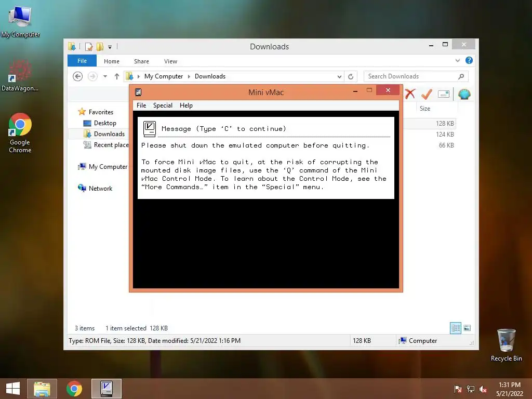532x399 pixels.
Task: Go up one folder level
Action: click(x=117, y=76)
